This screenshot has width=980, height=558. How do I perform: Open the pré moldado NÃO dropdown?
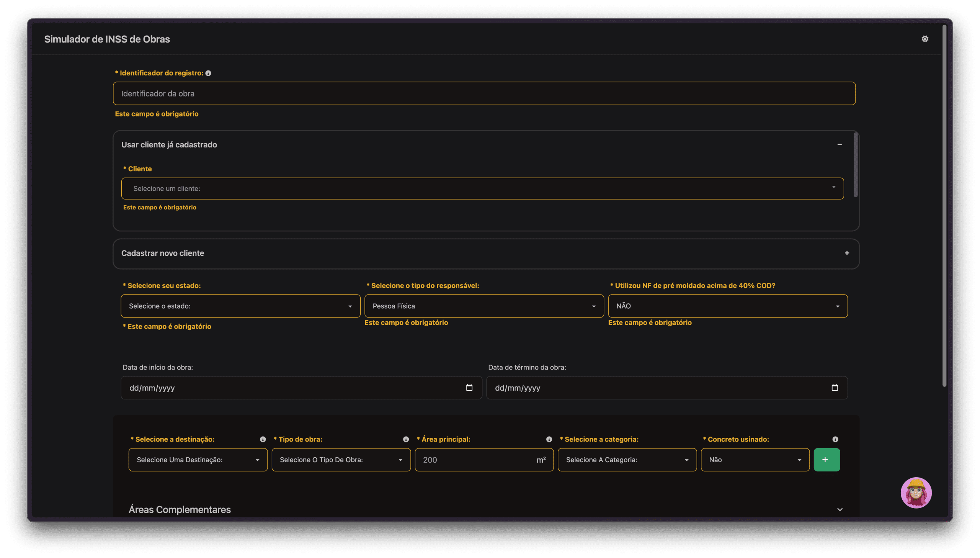(x=727, y=306)
